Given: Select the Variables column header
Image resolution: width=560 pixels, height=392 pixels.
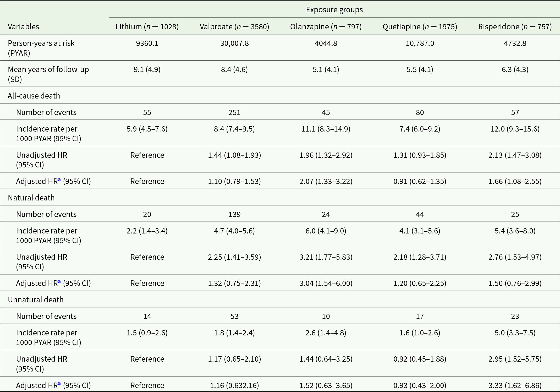Looking at the screenshot, I should tap(24, 27).
